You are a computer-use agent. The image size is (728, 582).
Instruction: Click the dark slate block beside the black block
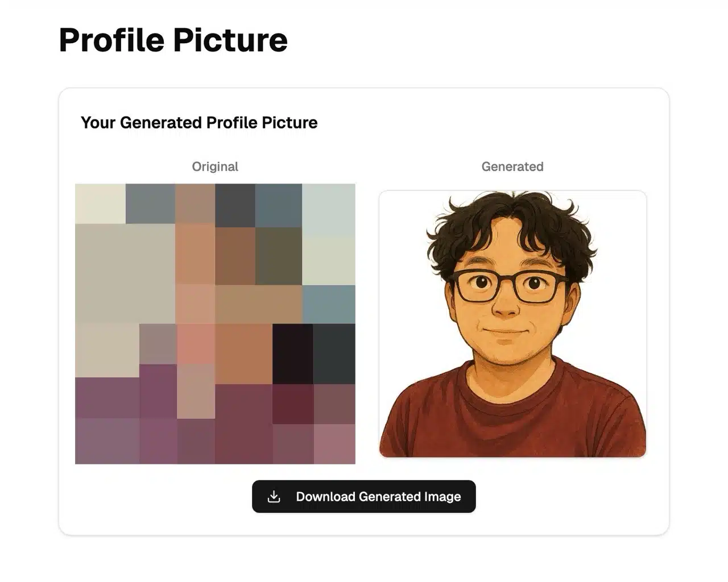pyautogui.click(x=334, y=354)
